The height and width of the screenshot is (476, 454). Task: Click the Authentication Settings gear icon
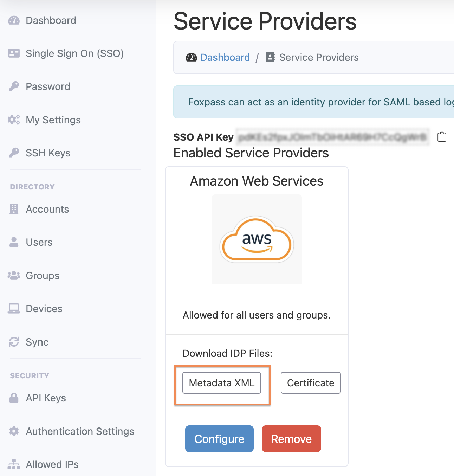pyautogui.click(x=14, y=431)
